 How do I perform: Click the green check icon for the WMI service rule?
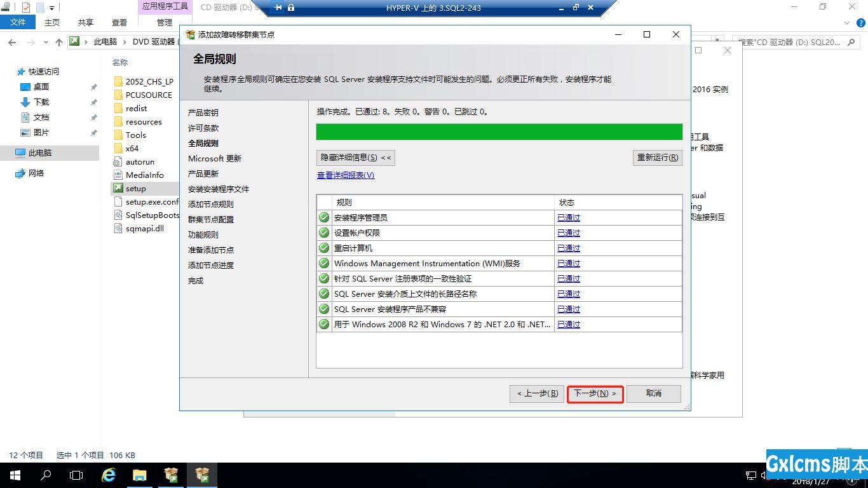(324, 263)
